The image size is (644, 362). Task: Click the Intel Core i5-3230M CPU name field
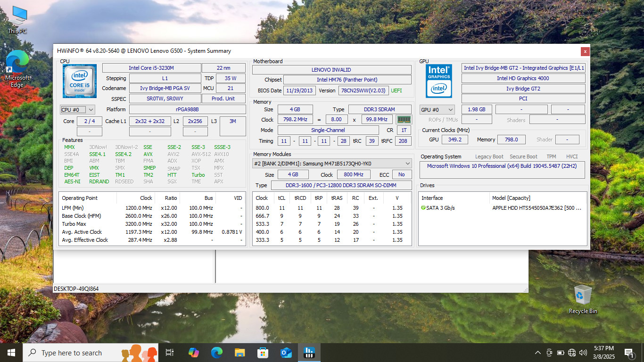tap(151, 68)
